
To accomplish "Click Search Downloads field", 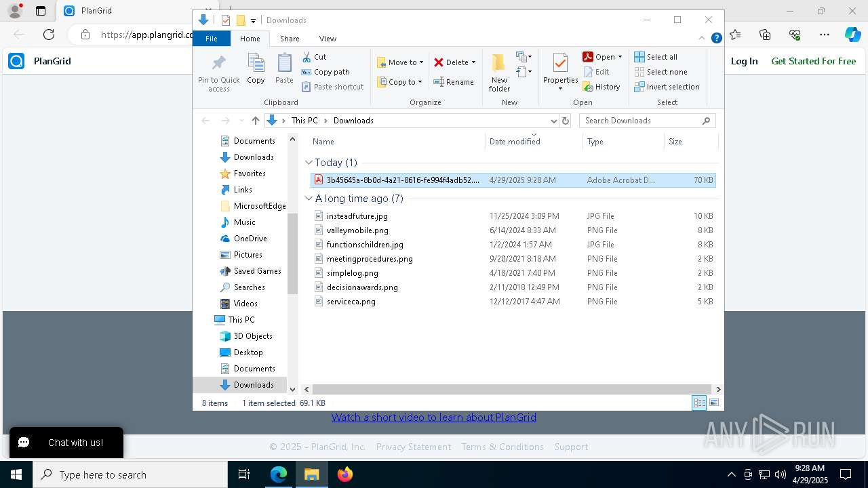I will (x=647, y=121).
